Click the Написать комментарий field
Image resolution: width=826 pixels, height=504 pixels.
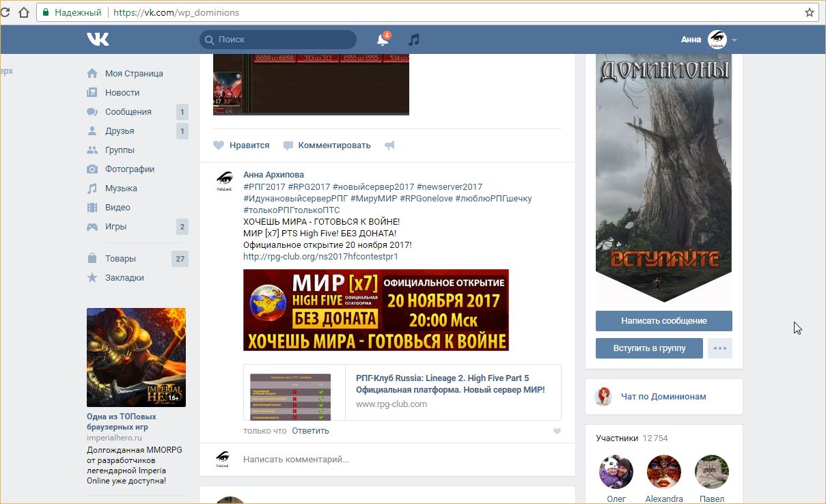[402, 460]
